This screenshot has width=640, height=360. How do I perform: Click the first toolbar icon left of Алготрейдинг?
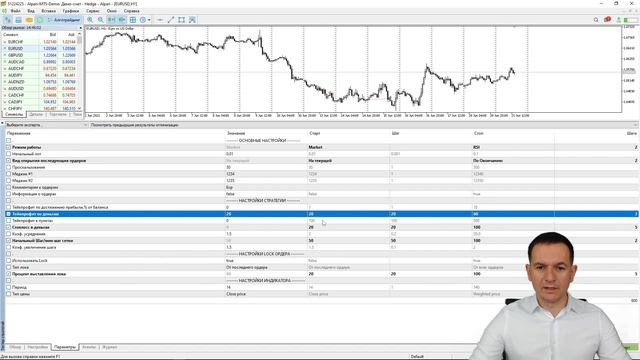click(8, 20)
